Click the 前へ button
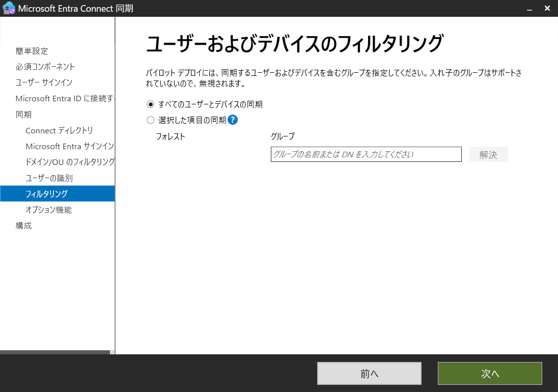The image size is (558, 392). 370,373
